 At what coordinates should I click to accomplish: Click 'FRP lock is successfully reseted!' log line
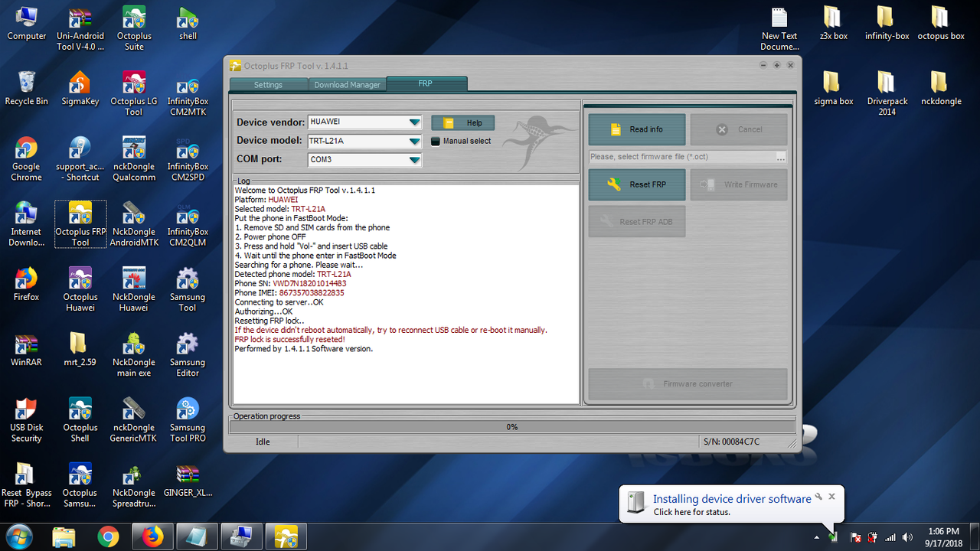289,339
